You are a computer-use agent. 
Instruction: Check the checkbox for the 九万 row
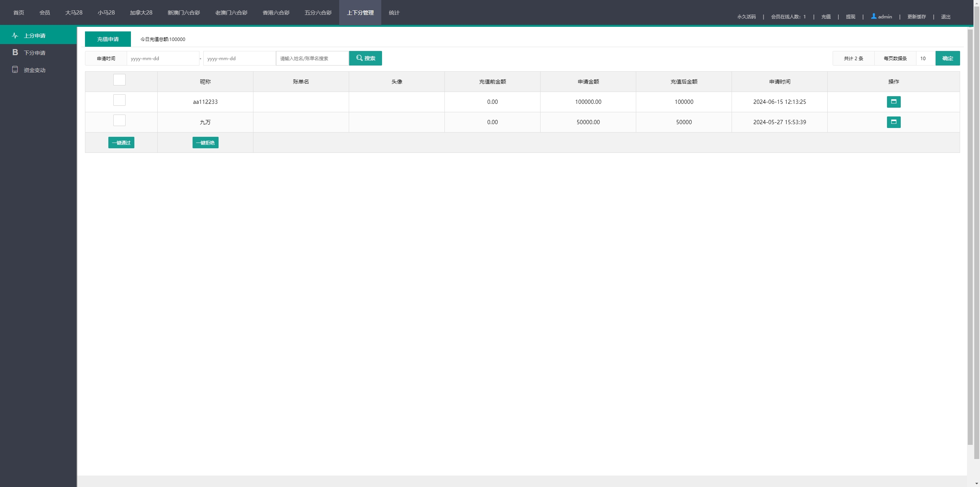coord(119,121)
